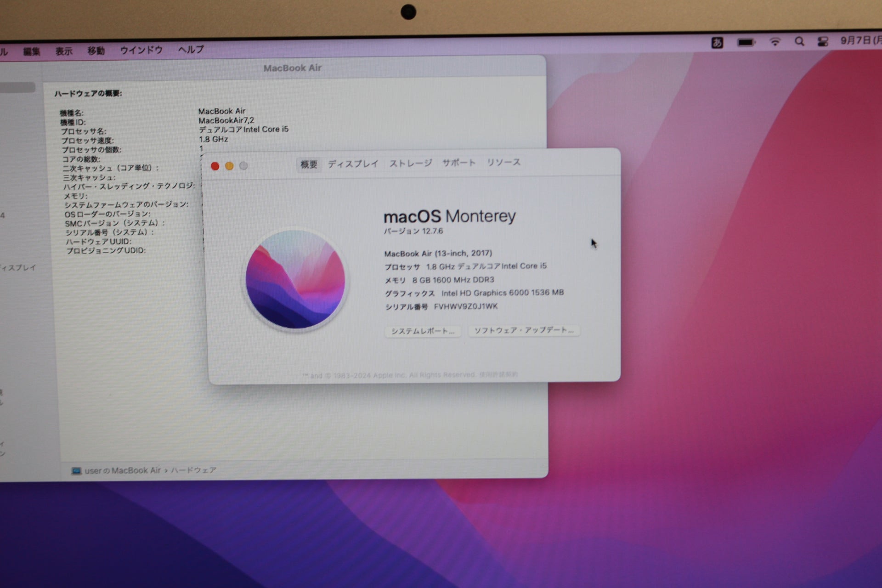882x588 pixels.
Task: Click 機種 ID label in System Report
Action: coord(73,122)
